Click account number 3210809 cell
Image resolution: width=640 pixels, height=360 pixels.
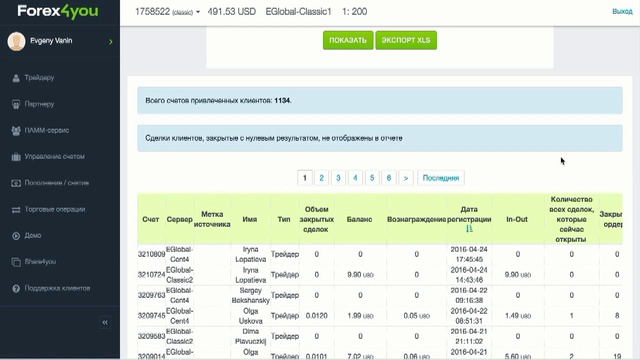click(151, 254)
